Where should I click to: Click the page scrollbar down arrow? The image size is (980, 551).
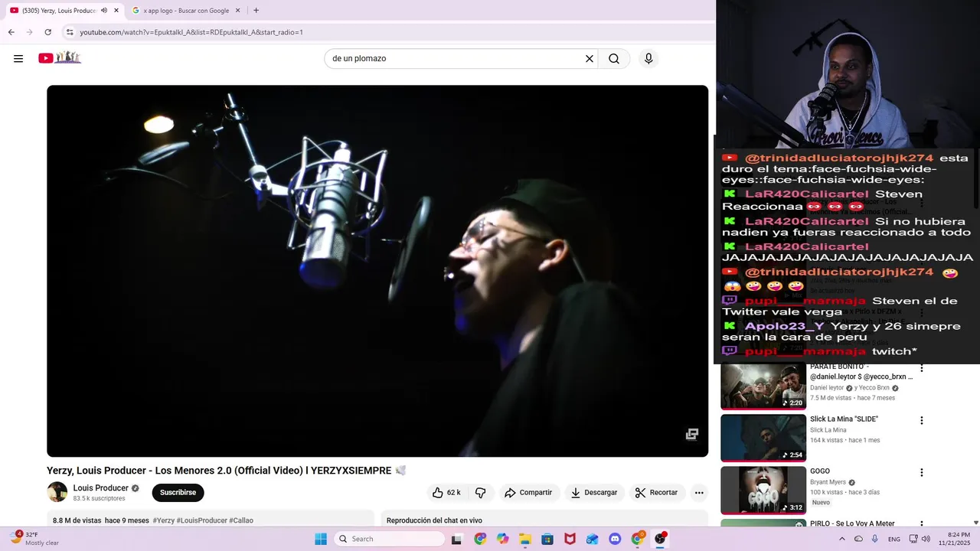pyautogui.click(x=975, y=523)
